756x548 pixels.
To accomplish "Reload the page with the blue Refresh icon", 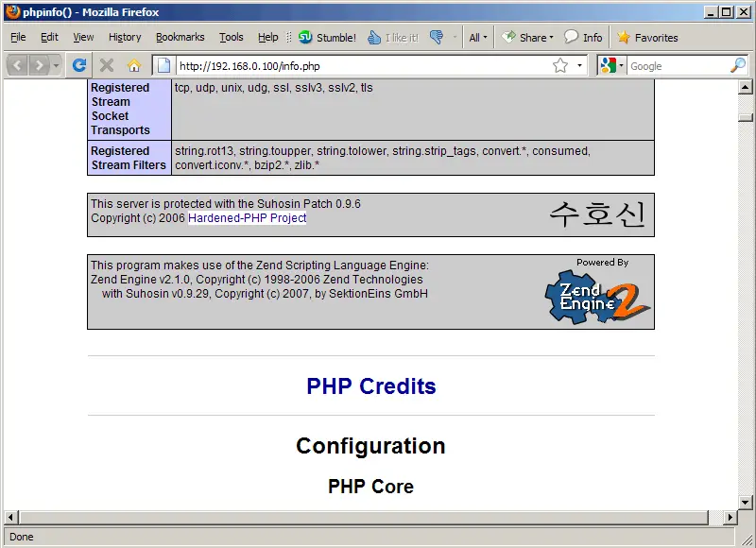I will (x=79, y=65).
